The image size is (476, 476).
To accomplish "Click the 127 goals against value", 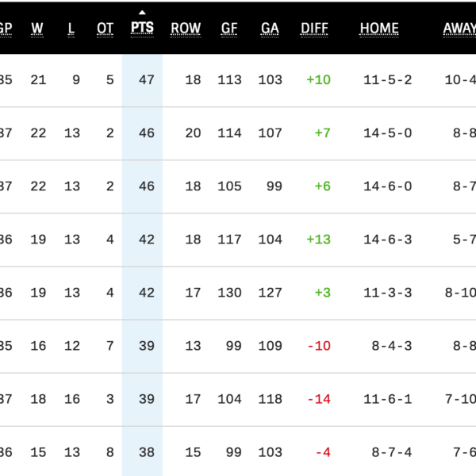I will point(270,293).
